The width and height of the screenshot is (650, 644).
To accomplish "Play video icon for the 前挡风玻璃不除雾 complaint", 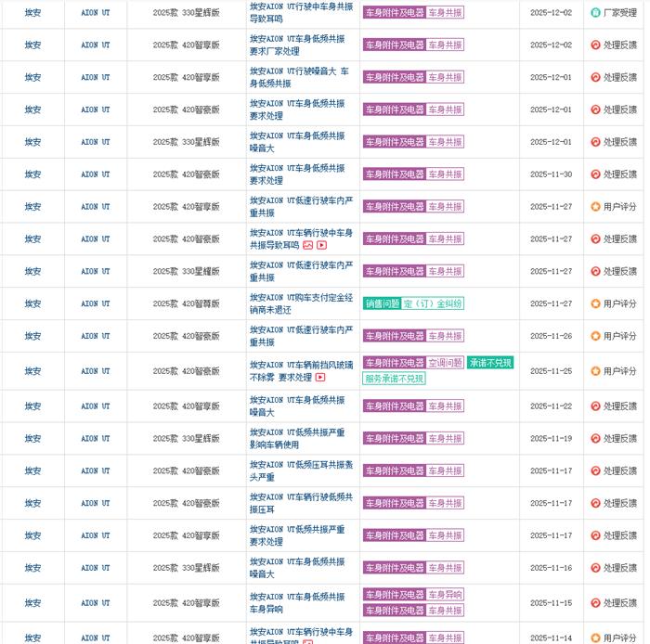I will (x=320, y=378).
